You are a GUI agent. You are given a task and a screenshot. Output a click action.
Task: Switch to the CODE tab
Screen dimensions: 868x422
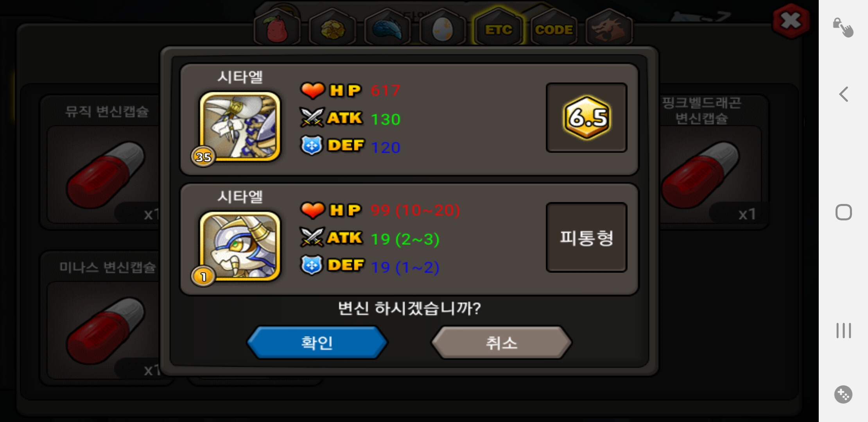coord(554,27)
